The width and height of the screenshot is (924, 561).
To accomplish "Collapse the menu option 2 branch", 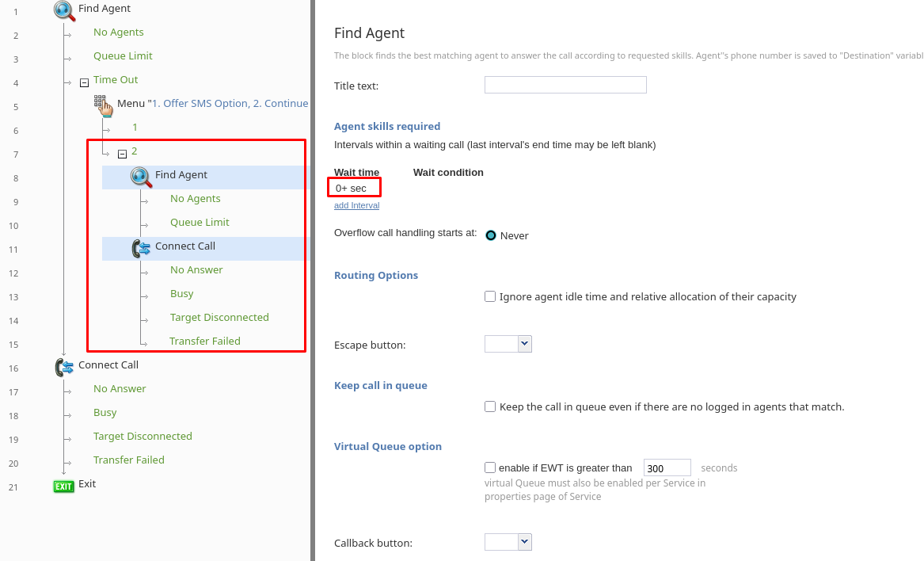I will (122, 154).
